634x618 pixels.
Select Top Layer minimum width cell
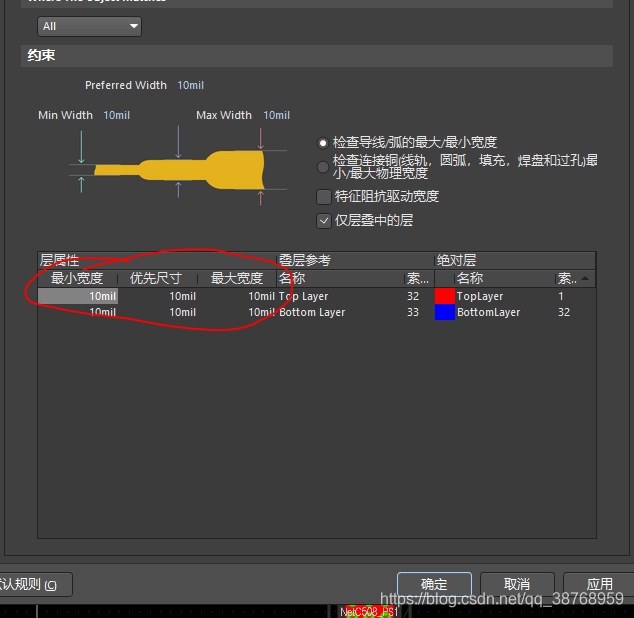(x=78, y=296)
